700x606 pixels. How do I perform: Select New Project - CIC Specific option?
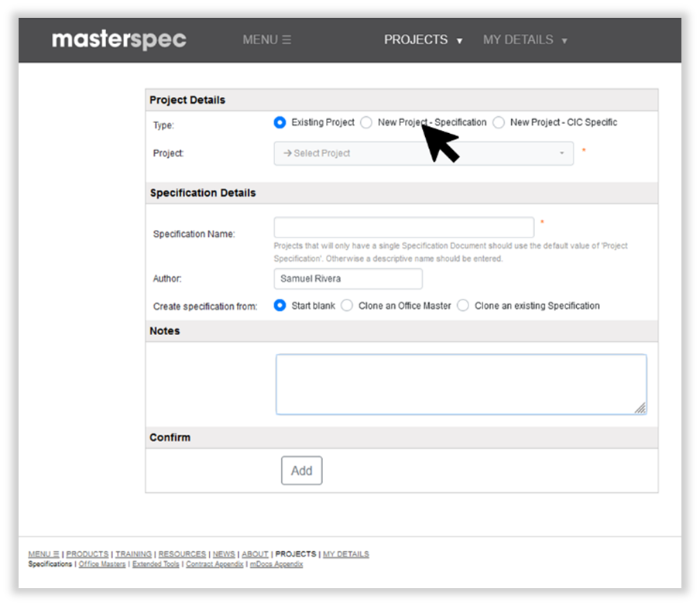click(x=498, y=122)
